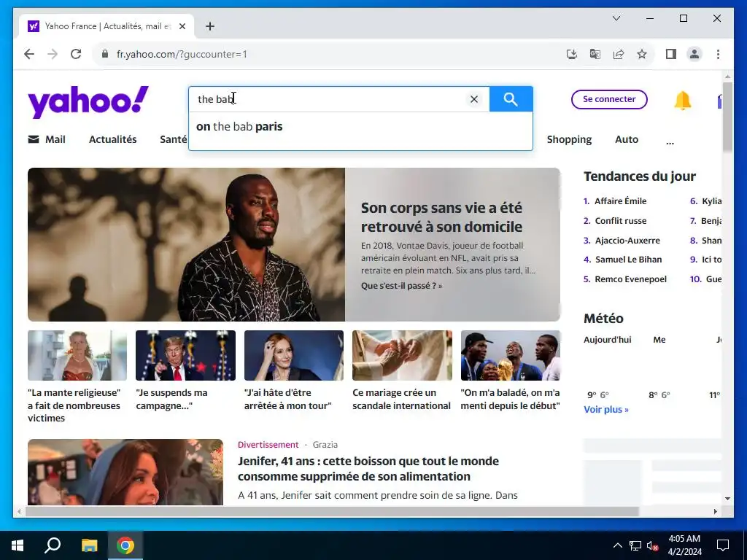Open the 'Voir plus »' weather link
The height and width of the screenshot is (560, 747).
[x=606, y=410]
